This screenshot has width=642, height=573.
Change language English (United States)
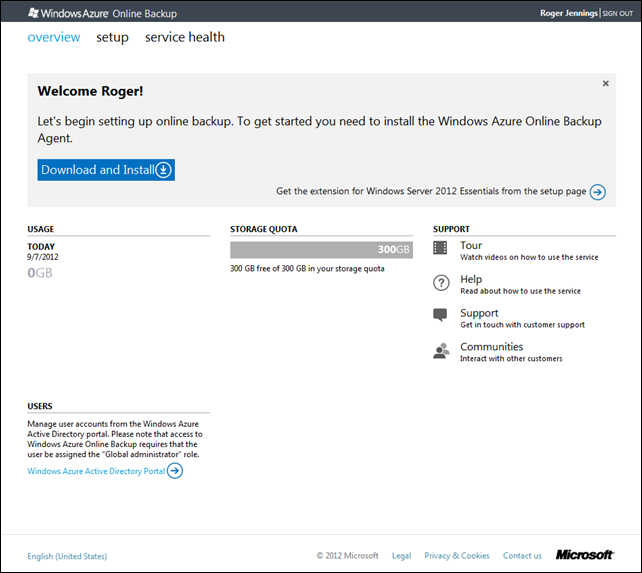point(67,556)
